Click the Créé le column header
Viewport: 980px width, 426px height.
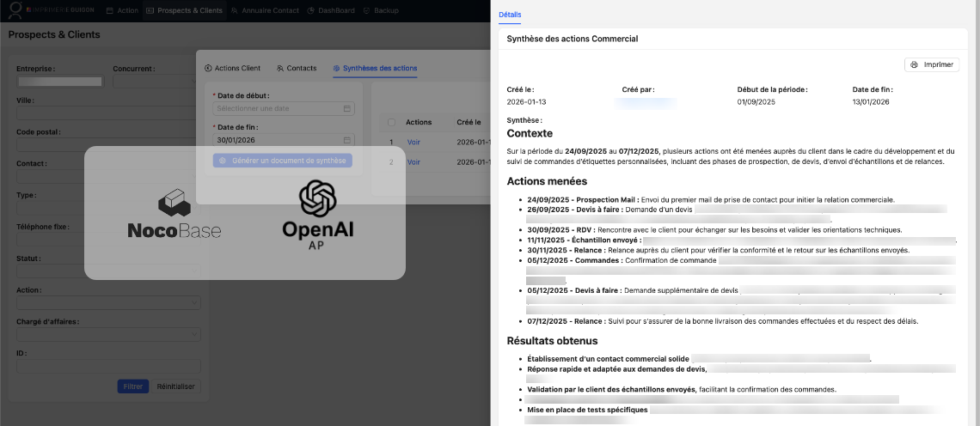pos(469,123)
